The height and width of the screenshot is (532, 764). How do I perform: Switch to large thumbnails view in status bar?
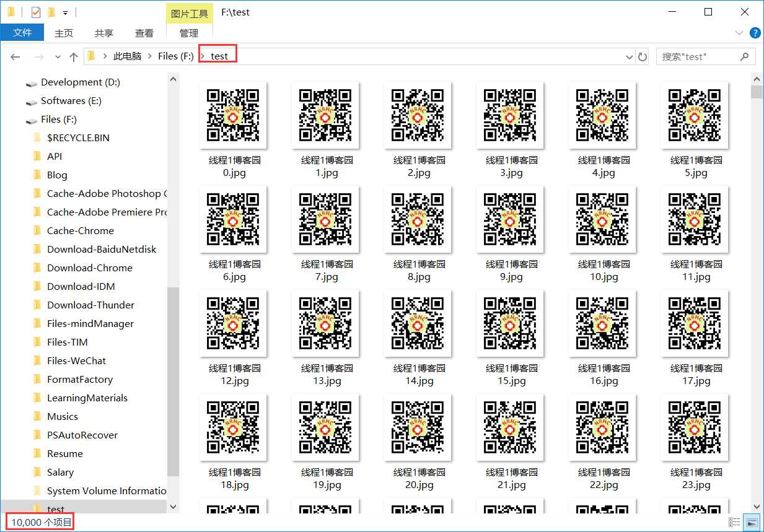coord(751,523)
